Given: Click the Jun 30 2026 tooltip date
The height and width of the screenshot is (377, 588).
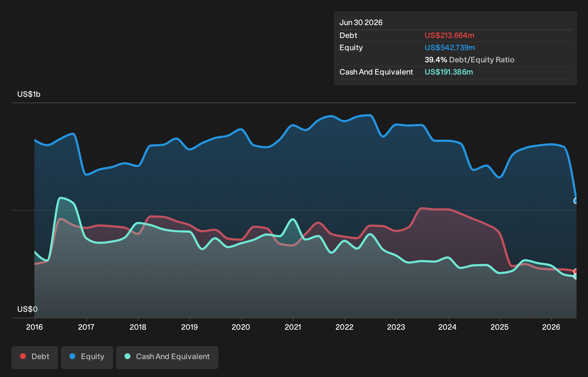Looking at the screenshot, I should point(361,23).
